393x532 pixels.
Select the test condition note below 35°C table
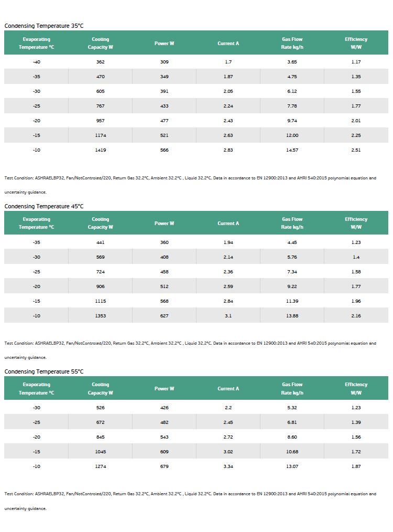click(190, 185)
